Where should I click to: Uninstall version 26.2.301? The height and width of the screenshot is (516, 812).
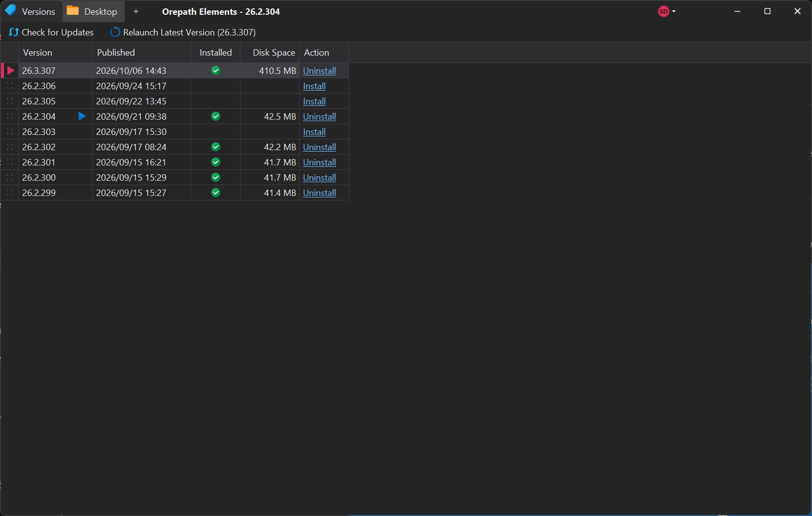[319, 162]
